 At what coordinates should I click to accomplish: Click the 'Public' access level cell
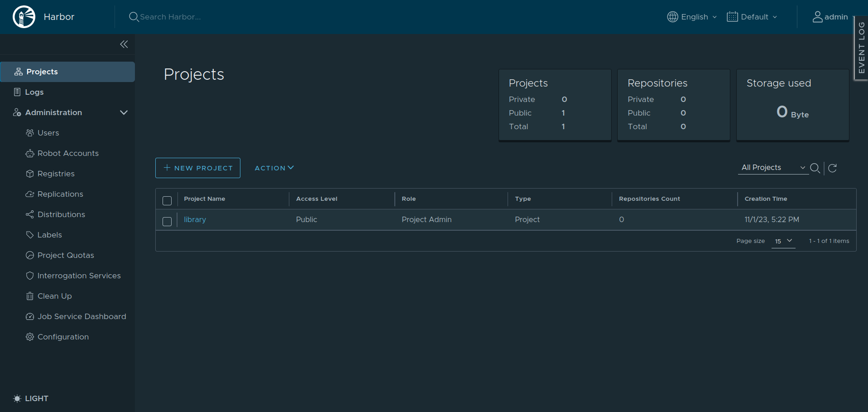point(307,219)
